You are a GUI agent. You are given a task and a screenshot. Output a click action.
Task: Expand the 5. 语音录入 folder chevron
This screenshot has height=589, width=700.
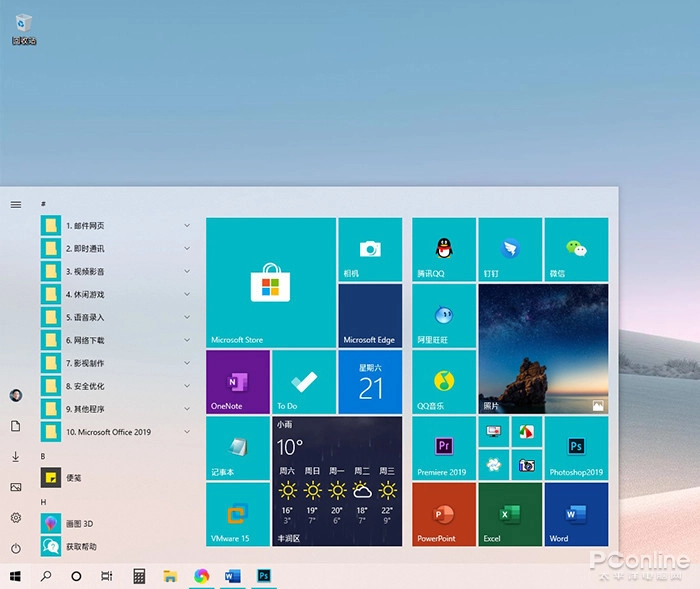[187, 317]
